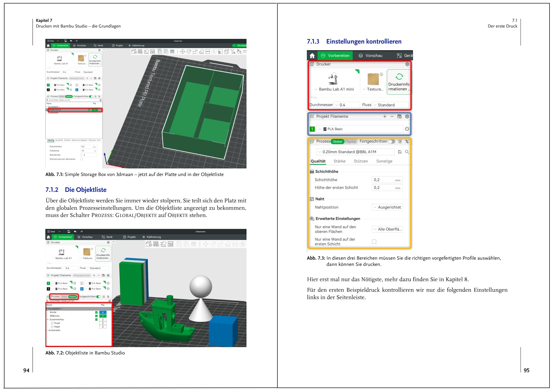Viewport: 554px width, 392px height.
Task: Click Add plate grid icon in Abb. 7.1
Action: pos(140,52)
